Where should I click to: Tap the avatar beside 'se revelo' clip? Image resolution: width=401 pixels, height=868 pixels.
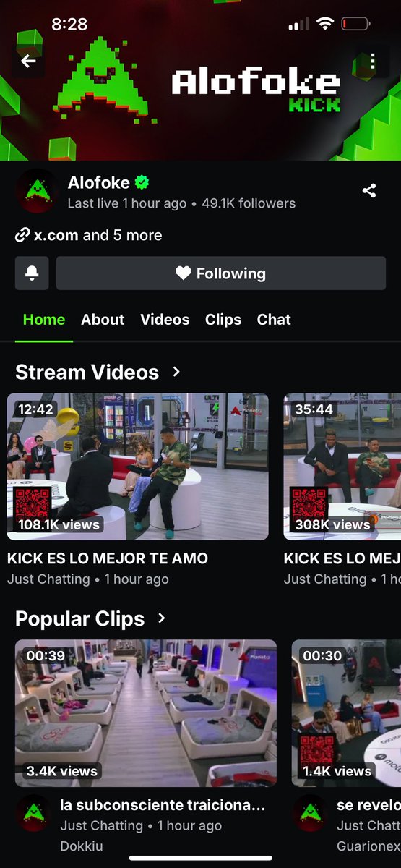click(x=309, y=813)
